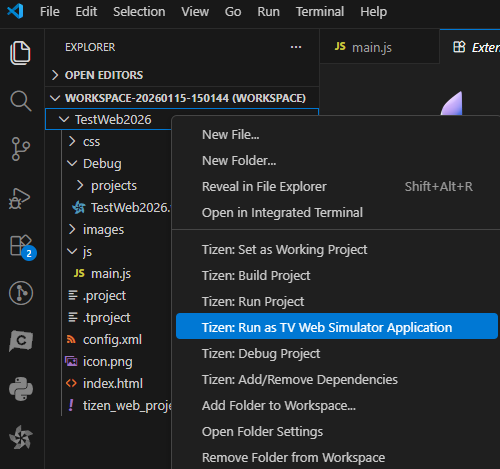Open the Search view icon
Image resolution: width=500 pixels, height=469 pixels.
pyautogui.click(x=21, y=101)
